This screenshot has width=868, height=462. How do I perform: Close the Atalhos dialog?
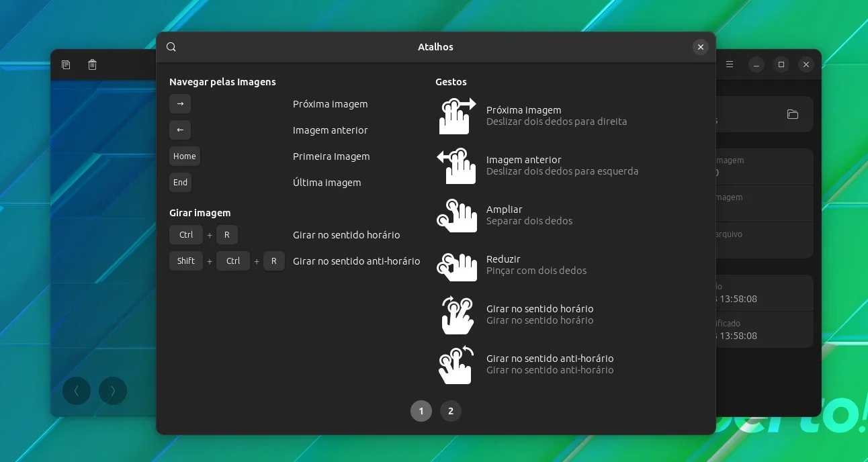701,47
